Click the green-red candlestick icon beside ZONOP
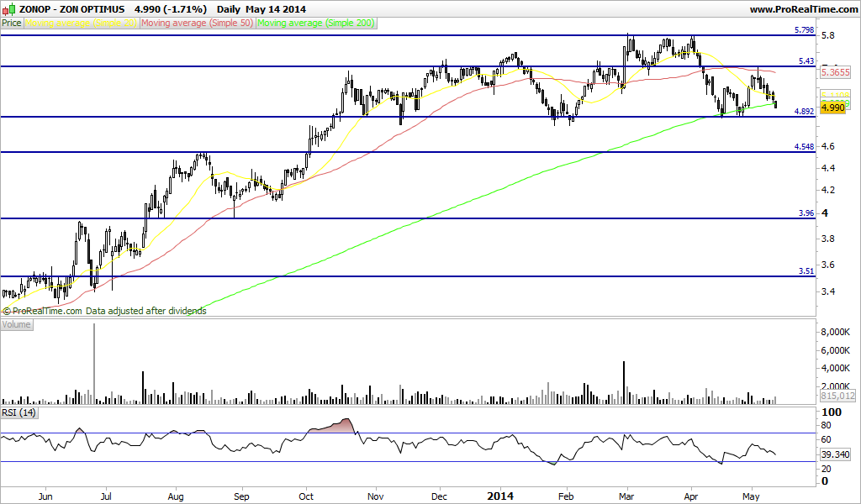The height and width of the screenshot is (504, 861). [x=9, y=8]
